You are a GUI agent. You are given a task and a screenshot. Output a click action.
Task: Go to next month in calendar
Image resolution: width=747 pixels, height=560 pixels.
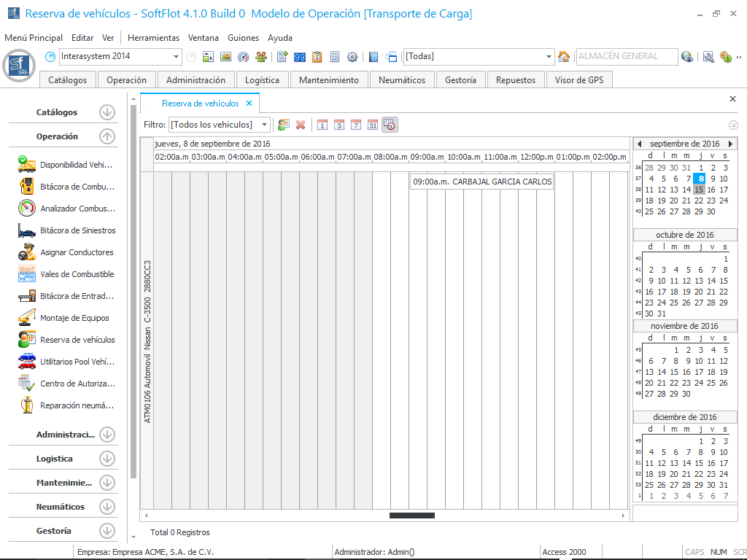click(730, 144)
